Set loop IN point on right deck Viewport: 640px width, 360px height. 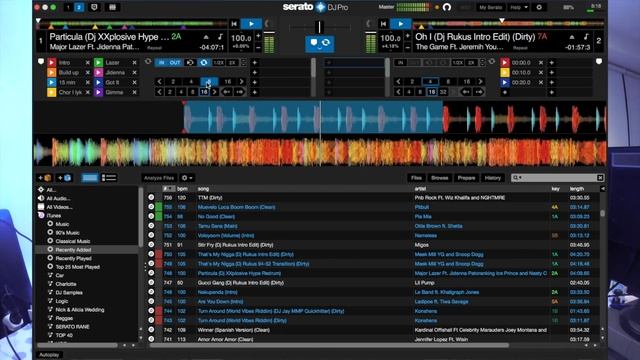tap(401, 62)
